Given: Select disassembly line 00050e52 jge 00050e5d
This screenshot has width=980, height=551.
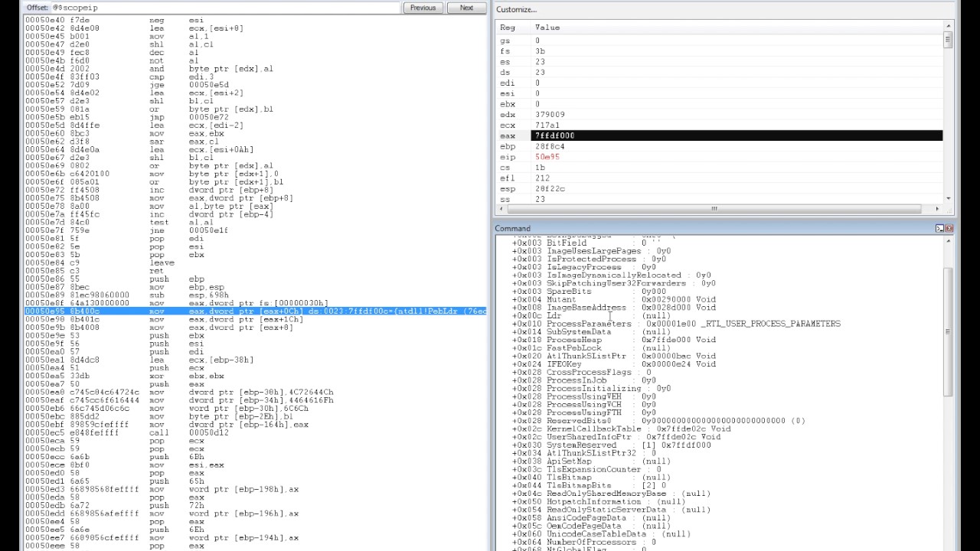Looking at the screenshot, I should tap(126, 85).
